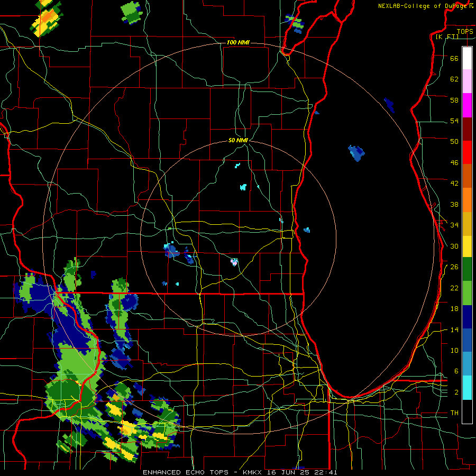Image resolution: width=476 pixels, height=476 pixels.
Task: Pick the gold legend swatch near 34
Action: coord(467,224)
